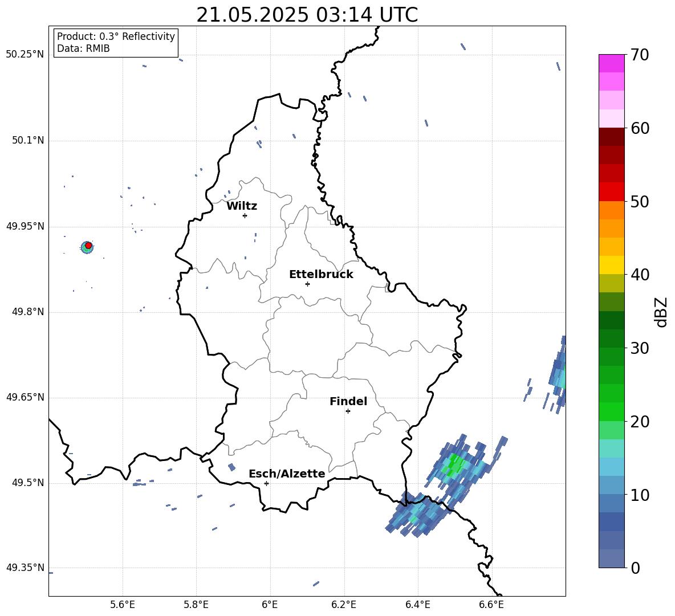Click the 6.6°E longitude label
This screenshot has height=616, width=675.
point(491,605)
